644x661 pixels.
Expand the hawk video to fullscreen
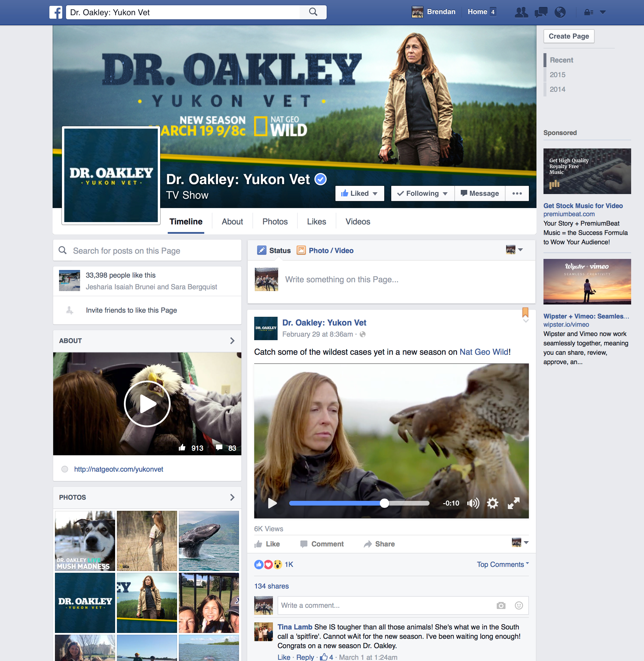(x=513, y=503)
